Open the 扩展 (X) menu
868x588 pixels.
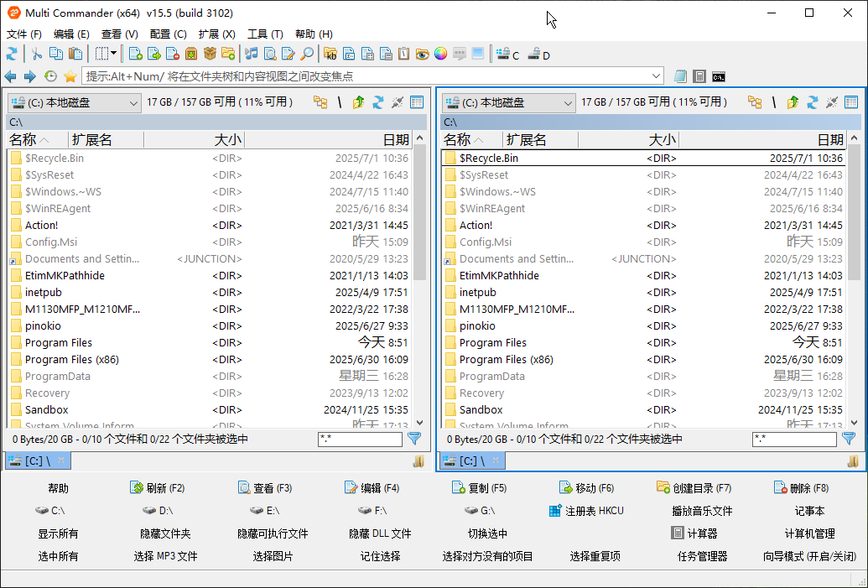click(217, 34)
